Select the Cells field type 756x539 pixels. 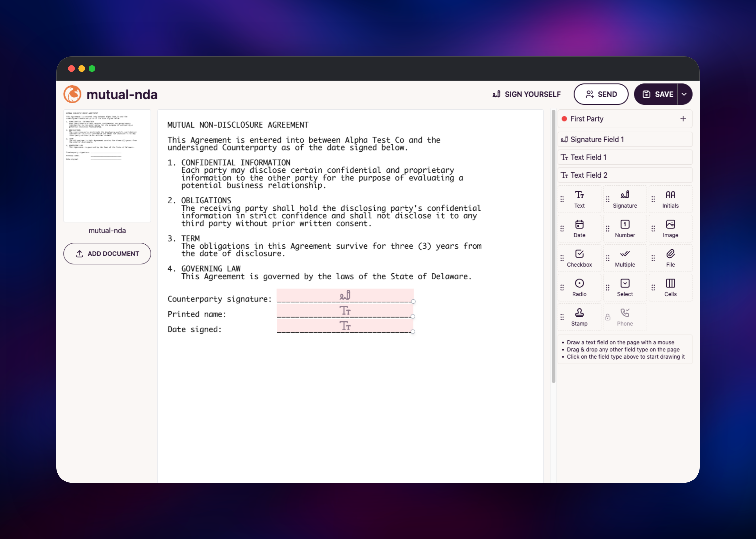pos(670,288)
